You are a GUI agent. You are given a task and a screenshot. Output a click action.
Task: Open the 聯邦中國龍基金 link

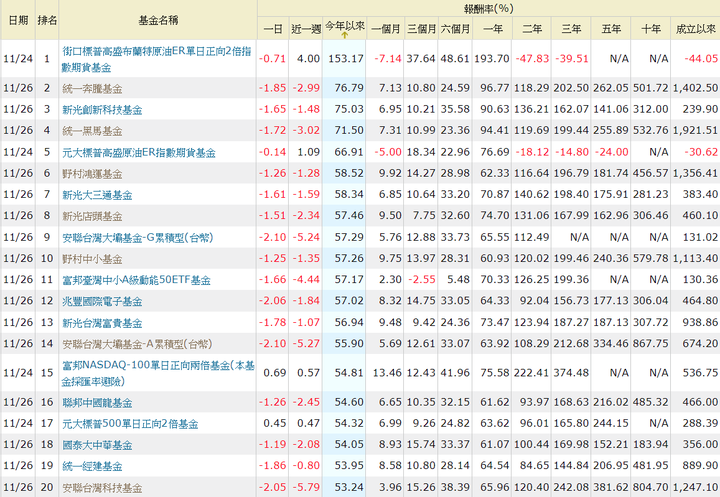(97, 403)
